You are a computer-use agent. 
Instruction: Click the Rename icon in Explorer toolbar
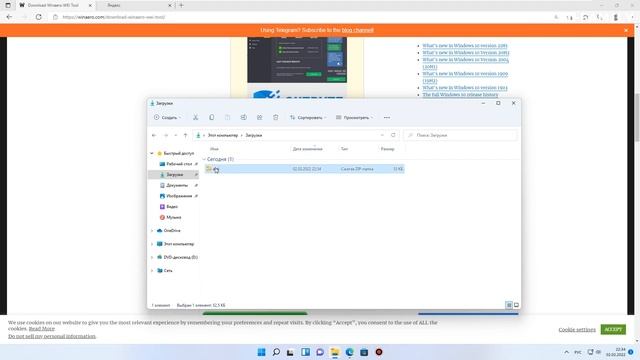pyautogui.click(x=243, y=118)
